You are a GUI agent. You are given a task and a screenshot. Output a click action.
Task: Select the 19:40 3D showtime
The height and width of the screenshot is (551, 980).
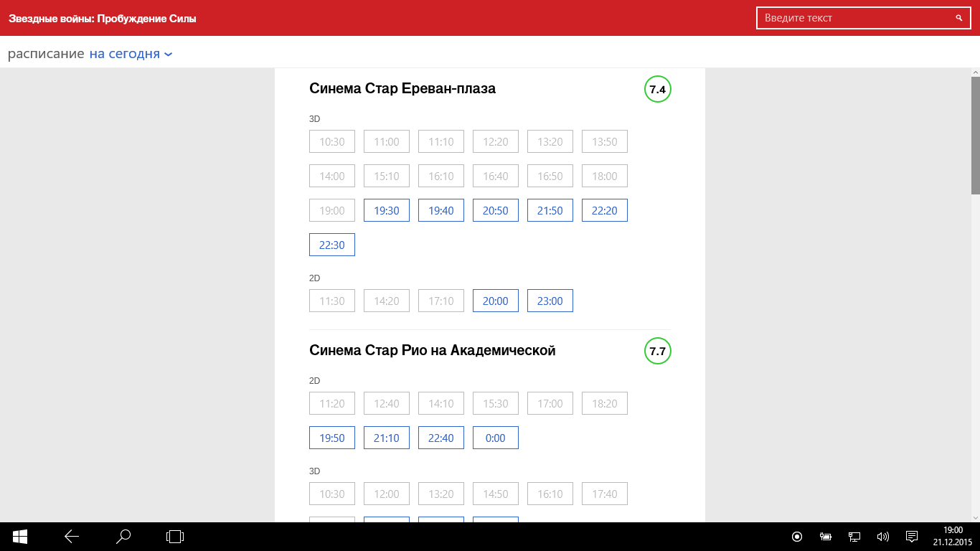(441, 210)
